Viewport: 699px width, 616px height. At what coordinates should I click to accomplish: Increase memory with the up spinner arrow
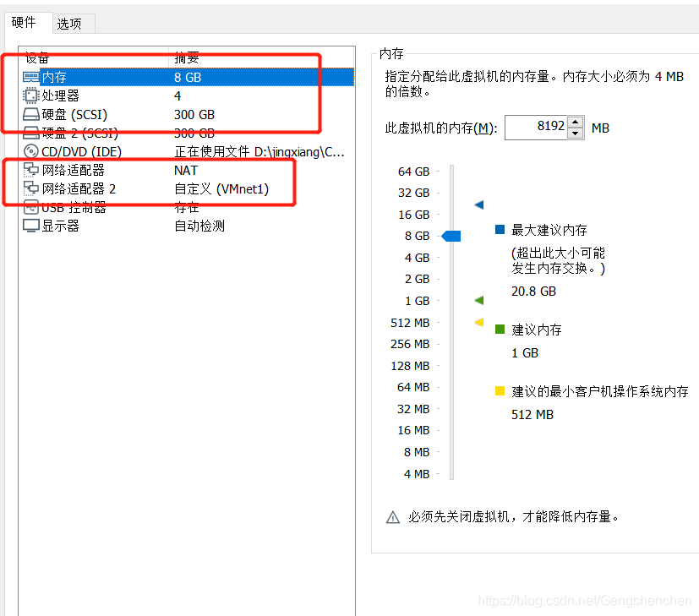pyautogui.click(x=575, y=122)
